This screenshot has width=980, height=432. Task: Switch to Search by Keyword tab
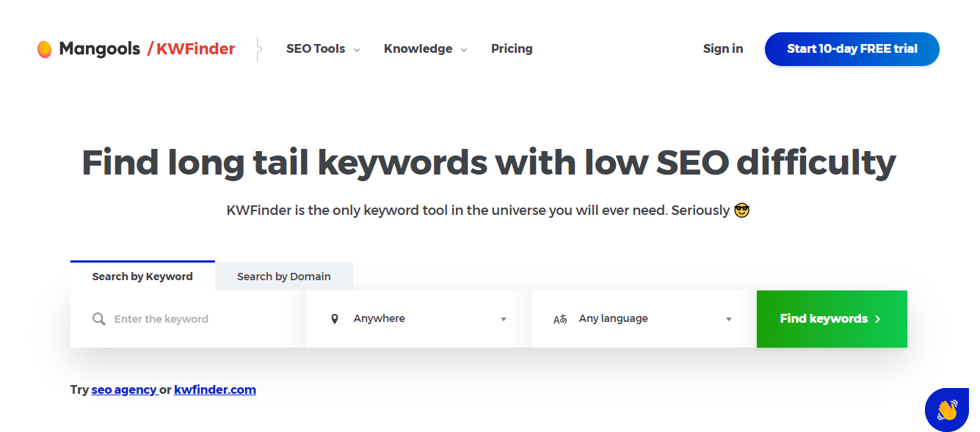tap(142, 277)
